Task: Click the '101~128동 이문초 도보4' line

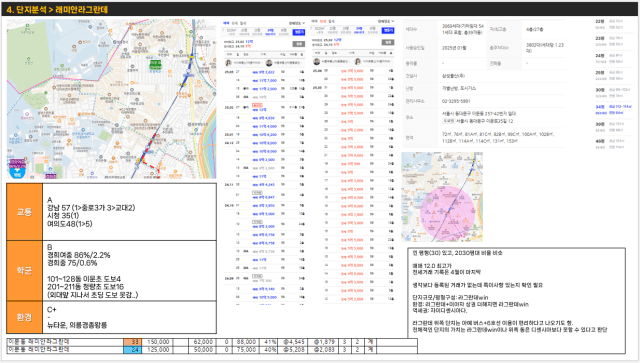Action: click(x=84, y=279)
